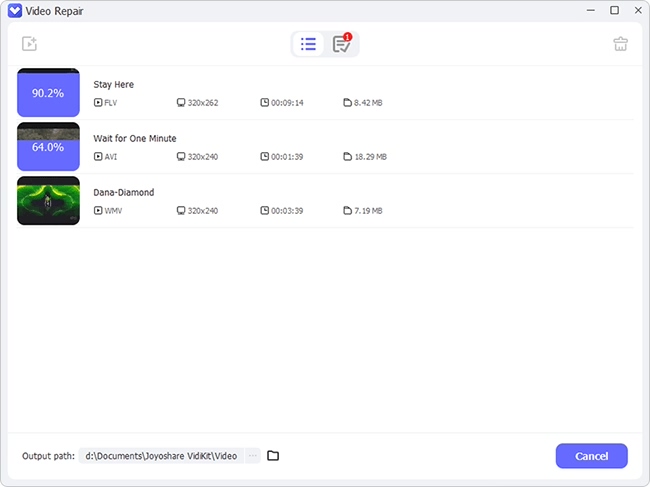Open the output folder icon
Viewport: 650px width, 487px height.
tap(273, 456)
